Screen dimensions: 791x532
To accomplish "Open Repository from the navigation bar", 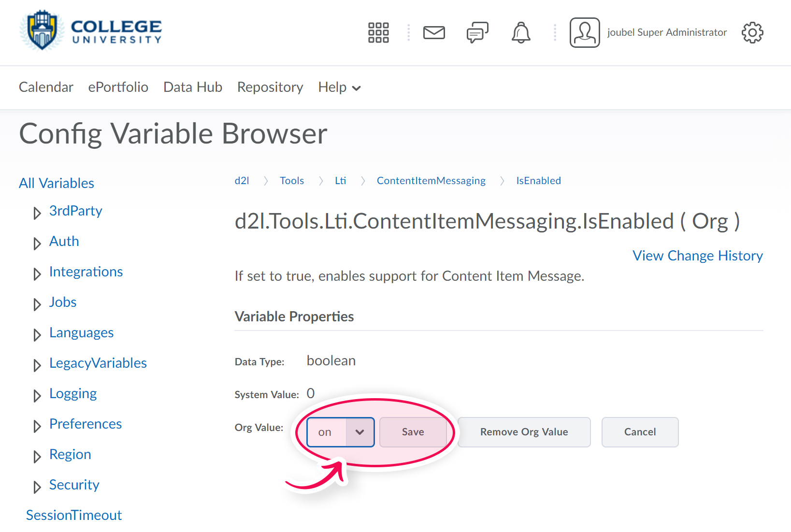I will pyautogui.click(x=270, y=87).
